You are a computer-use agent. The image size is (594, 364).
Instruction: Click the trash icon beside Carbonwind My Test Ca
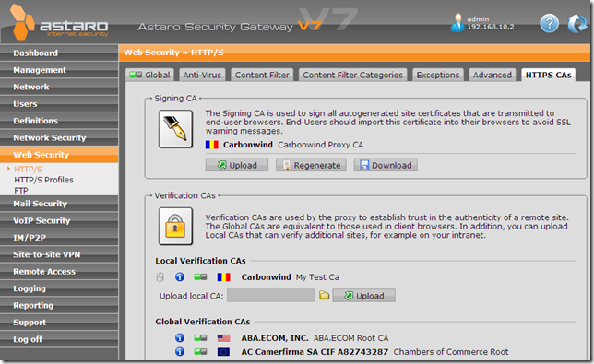(160, 277)
